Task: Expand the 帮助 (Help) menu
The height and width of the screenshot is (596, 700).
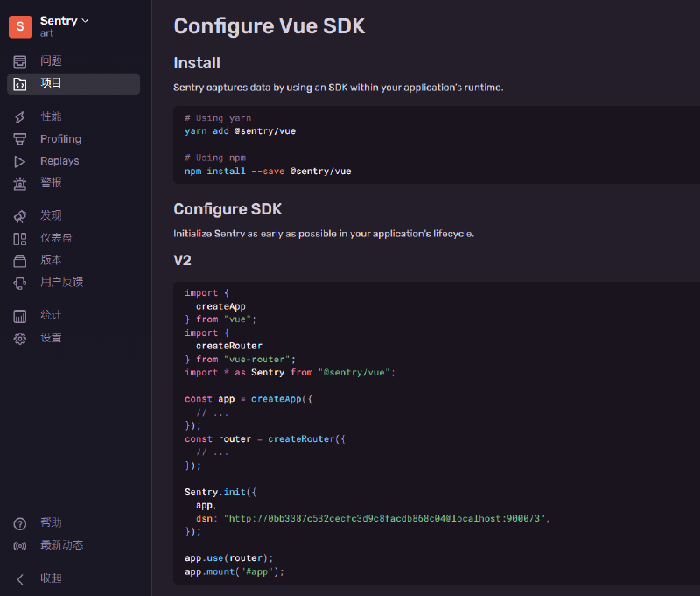Action: click(x=51, y=523)
